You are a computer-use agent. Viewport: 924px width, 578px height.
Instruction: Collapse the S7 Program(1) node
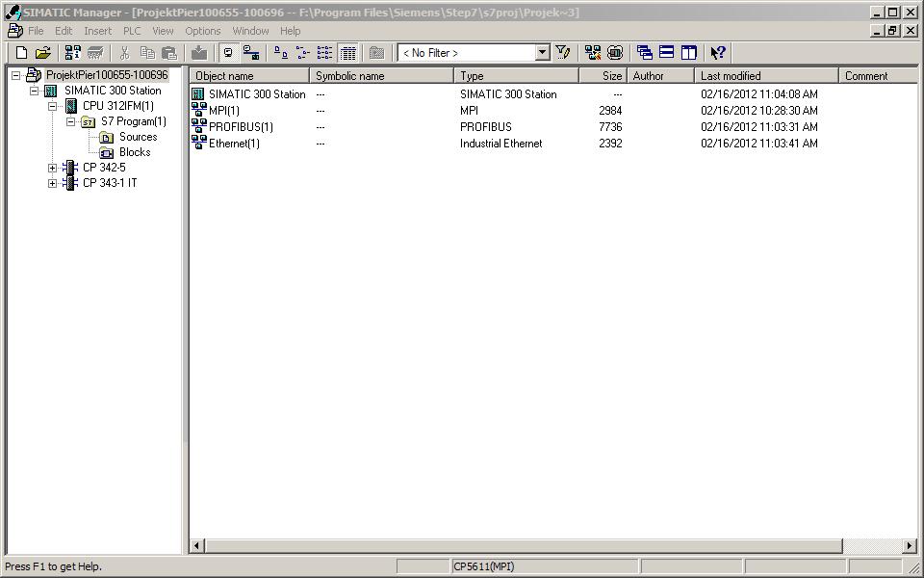70,121
